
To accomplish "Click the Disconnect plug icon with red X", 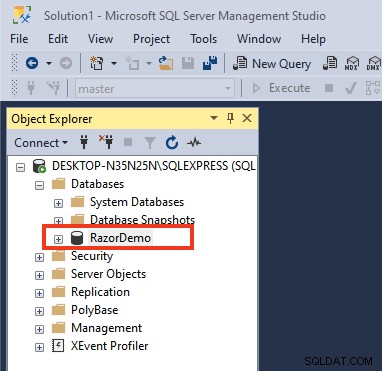I will coord(106,142).
